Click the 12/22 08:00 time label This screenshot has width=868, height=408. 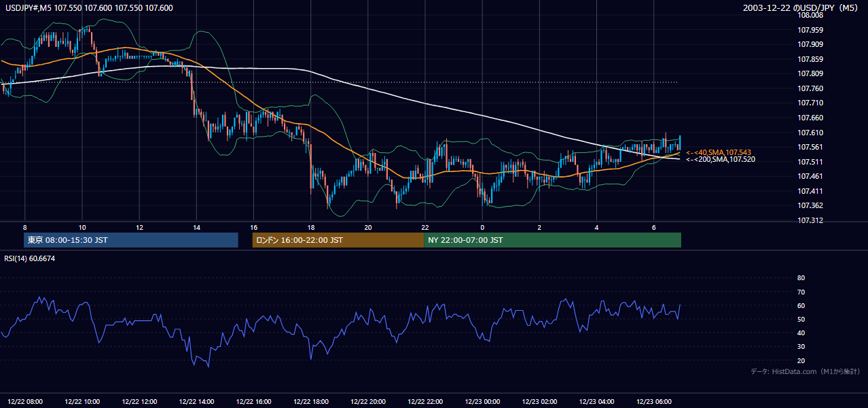click(25, 401)
